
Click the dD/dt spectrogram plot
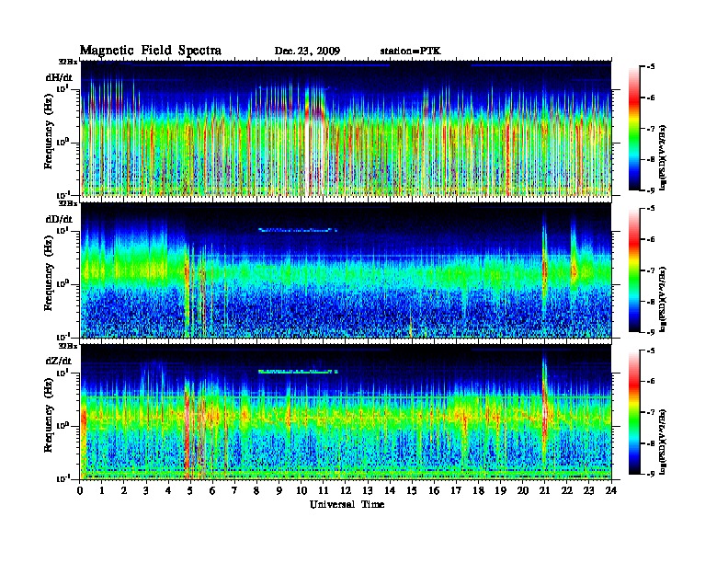[x=346, y=270]
